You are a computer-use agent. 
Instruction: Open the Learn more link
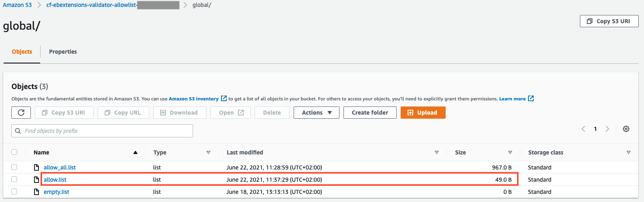coord(512,99)
